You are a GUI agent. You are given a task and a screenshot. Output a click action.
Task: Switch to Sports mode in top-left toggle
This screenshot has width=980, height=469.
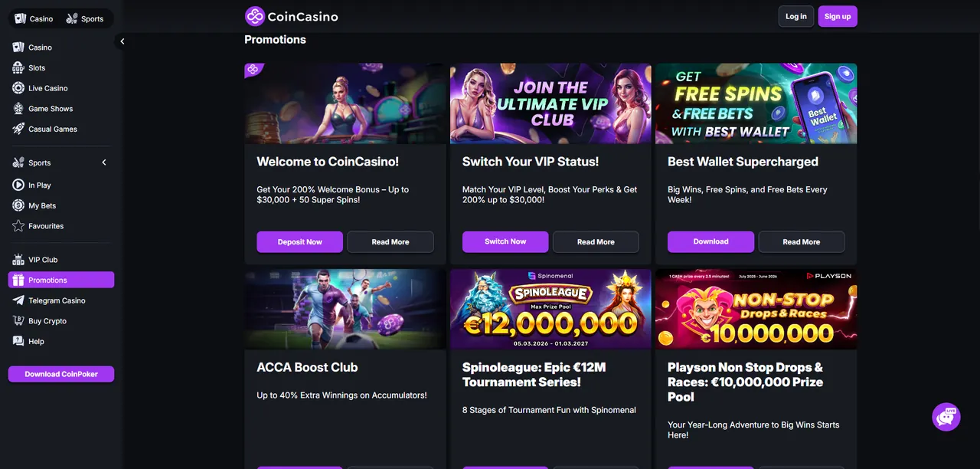click(86, 18)
